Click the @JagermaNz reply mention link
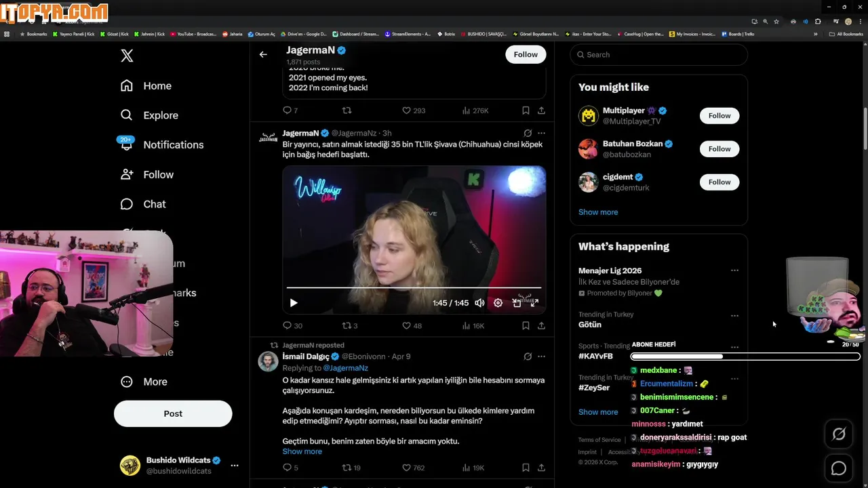 pos(345,368)
